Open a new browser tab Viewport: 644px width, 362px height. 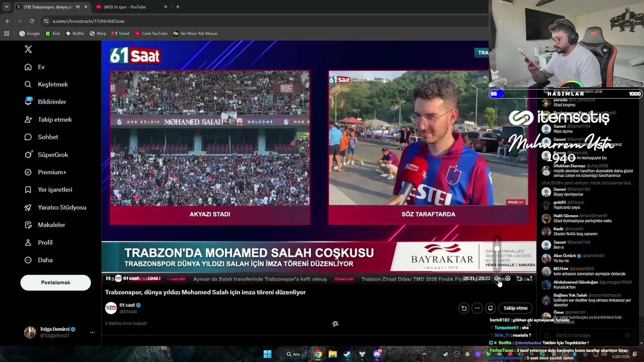pyautogui.click(x=178, y=7)
